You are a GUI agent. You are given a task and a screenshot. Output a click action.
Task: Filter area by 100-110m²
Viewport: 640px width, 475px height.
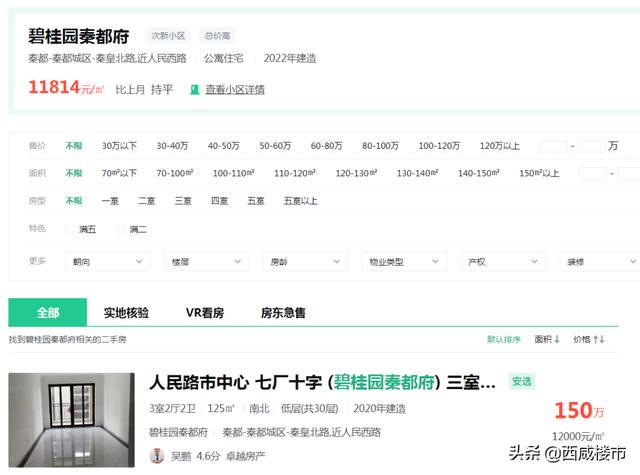(x=234, y=173)
